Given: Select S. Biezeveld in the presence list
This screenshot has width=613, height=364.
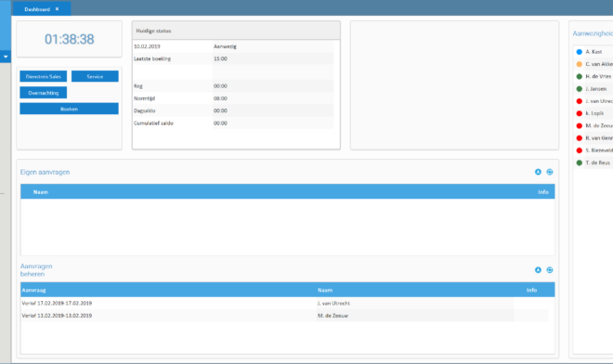Looking at the screenshot, I should [x=599, y=150].
